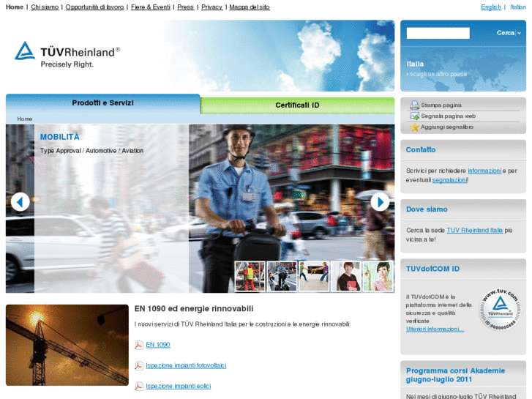Click the crane at sunset image
Screen dimensions: 532x399
[67, 345]
